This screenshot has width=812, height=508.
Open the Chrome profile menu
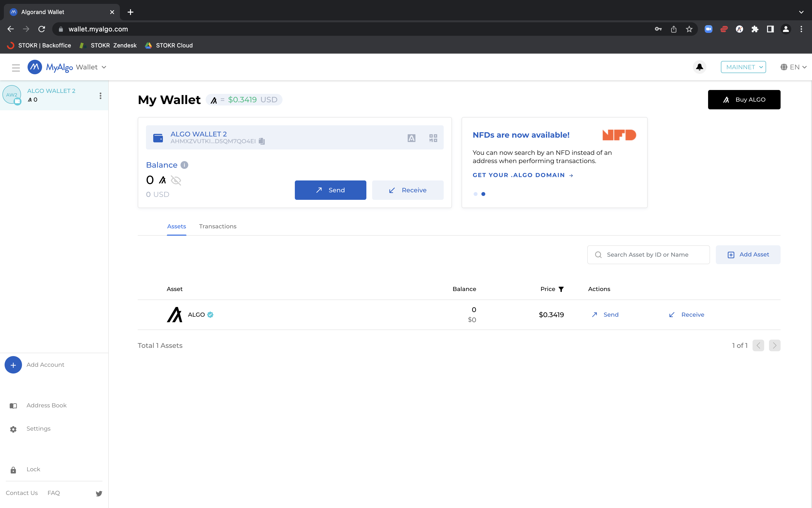point(785,29)
